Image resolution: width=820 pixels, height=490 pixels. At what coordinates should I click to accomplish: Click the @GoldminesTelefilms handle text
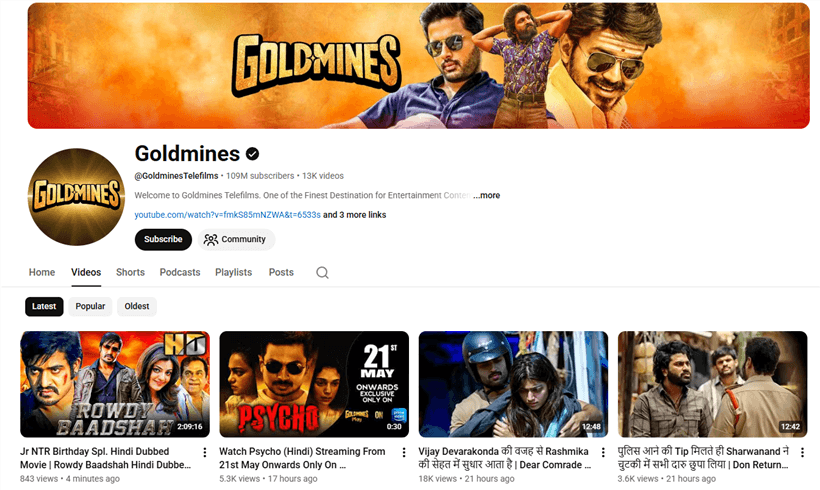pos(176,176)
